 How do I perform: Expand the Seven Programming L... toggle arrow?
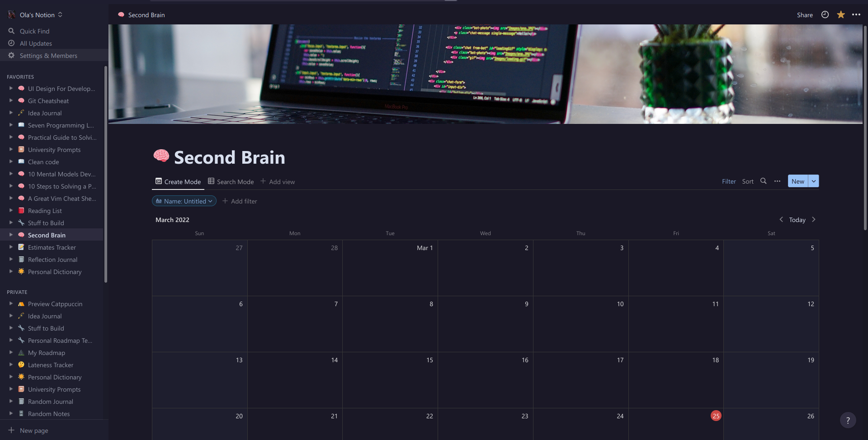[11, 125]
